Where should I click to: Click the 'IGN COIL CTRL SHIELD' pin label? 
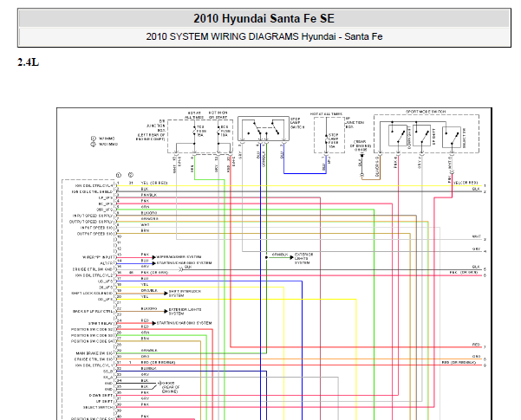point(93,191)
